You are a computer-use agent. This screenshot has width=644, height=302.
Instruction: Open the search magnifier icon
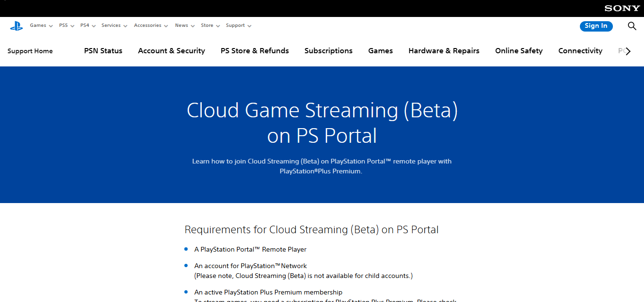[x=632, y=26]
